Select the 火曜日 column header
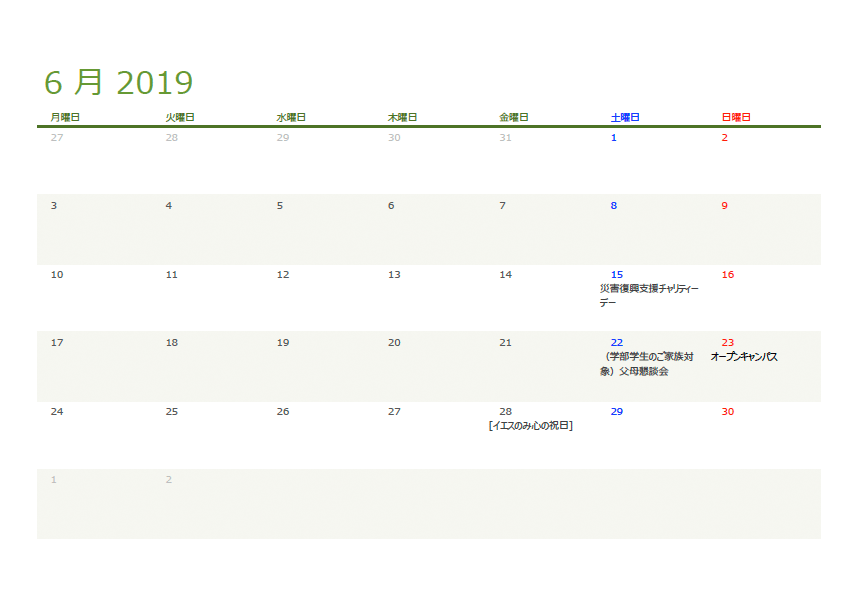Screen dimensions: 842x594 [x=180, y=117]
